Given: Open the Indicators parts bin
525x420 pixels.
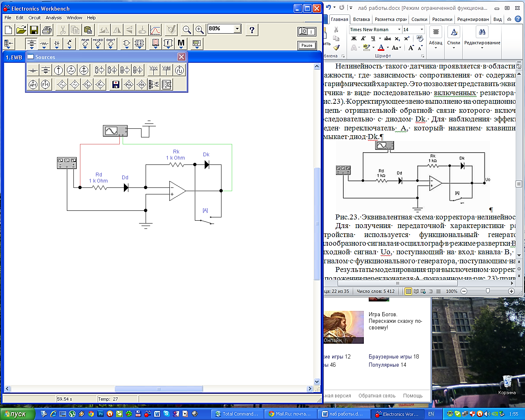Looking at the screenshot, I should (155, 43).
